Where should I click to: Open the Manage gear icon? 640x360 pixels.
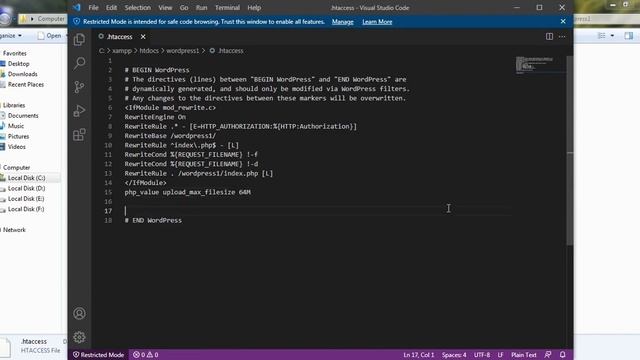79,337
